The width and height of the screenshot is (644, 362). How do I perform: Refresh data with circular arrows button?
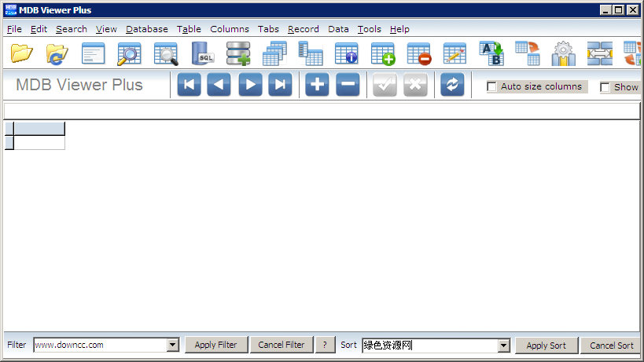point(453,85)
